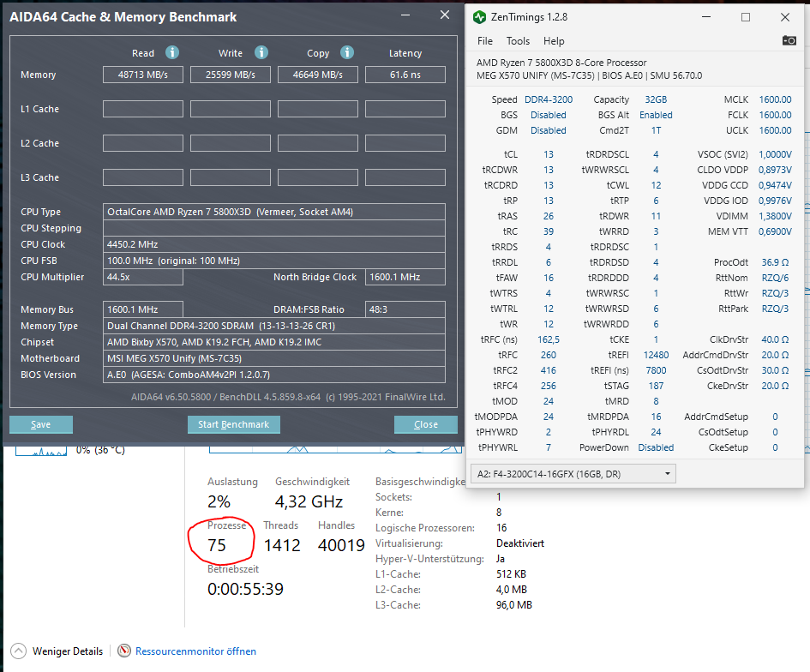Screen dimensions: 810x672
Task: Click the BIOS Version A.E0 AGESA field
Action: 273,375
